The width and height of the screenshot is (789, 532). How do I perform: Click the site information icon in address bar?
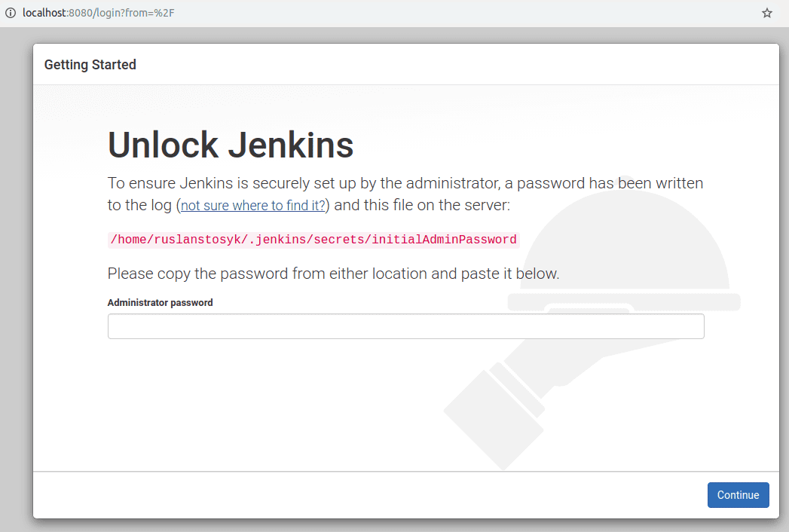11,14
